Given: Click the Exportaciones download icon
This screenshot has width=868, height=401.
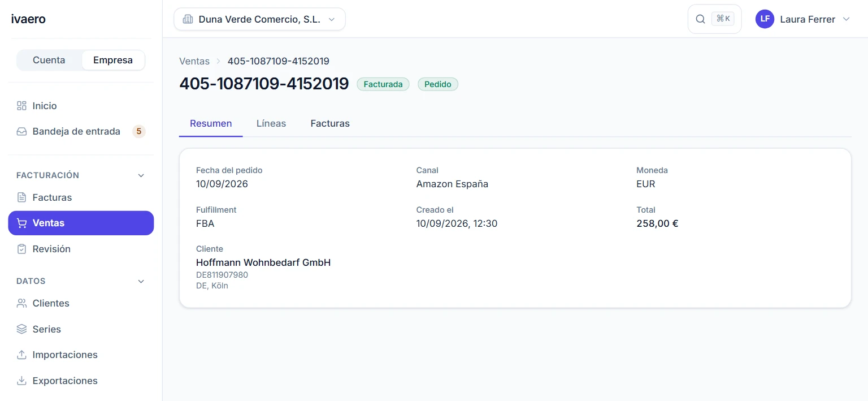Looking at the screenshot, I should pyautogui.click(x=21, y=381).
